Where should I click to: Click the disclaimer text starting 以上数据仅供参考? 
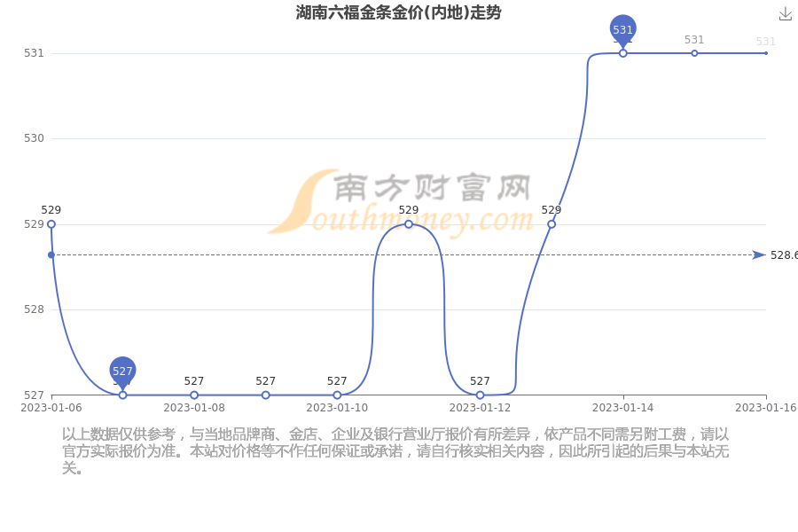coord(395,451)
